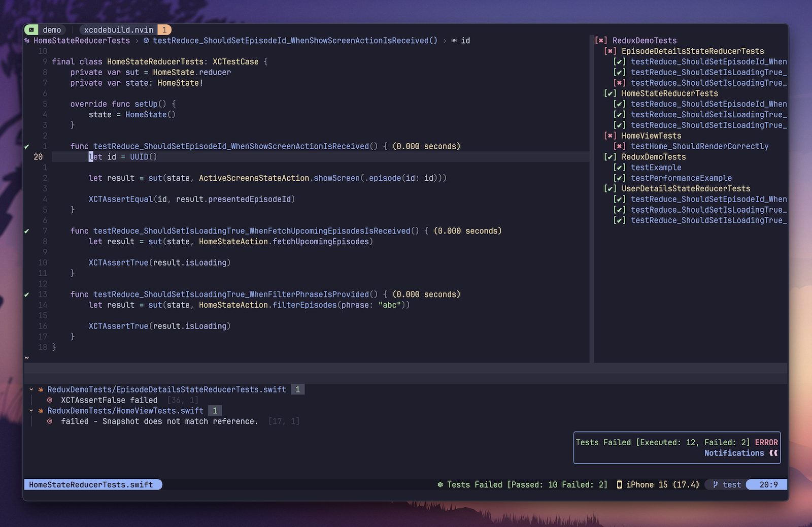Collapse the HomeViewTests.swift error group
The image size is (812, 527).
[x=32, y=410]
